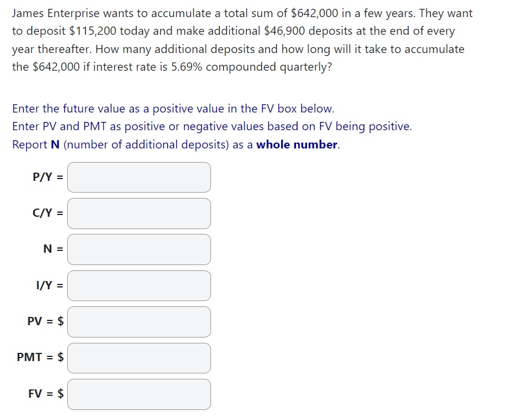Click the FV input box
The height and width of the screenshot is (420, 510).
[139, 394]
